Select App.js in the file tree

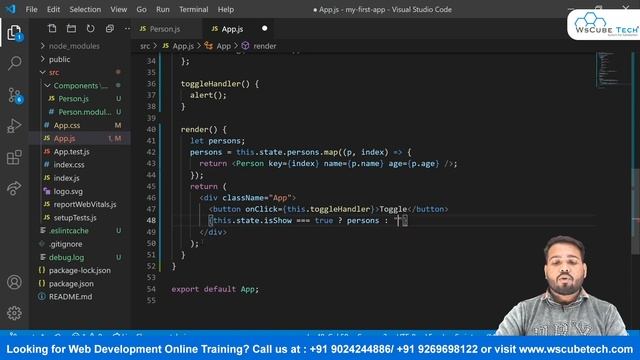pos(64,138)
